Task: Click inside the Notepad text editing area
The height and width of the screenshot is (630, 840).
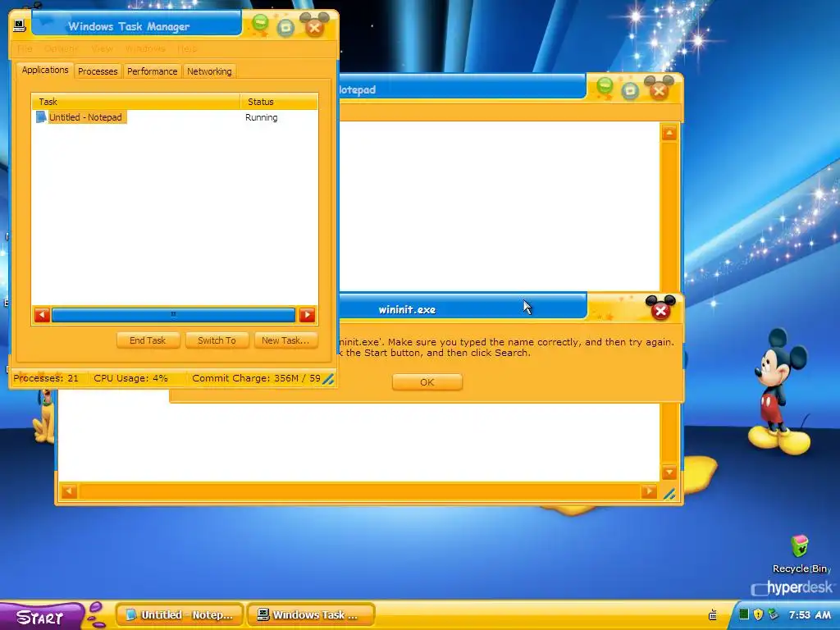Action: [500, 206]
